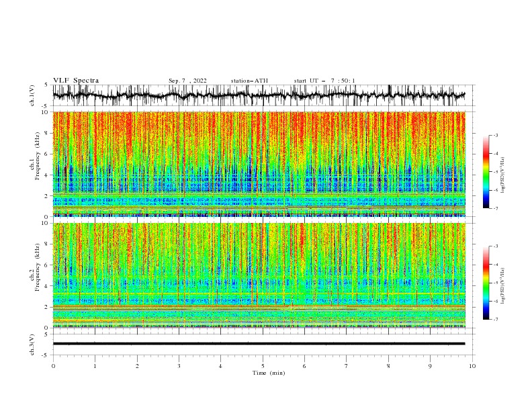Click the "Time (min)" axis label

(269, 373)
